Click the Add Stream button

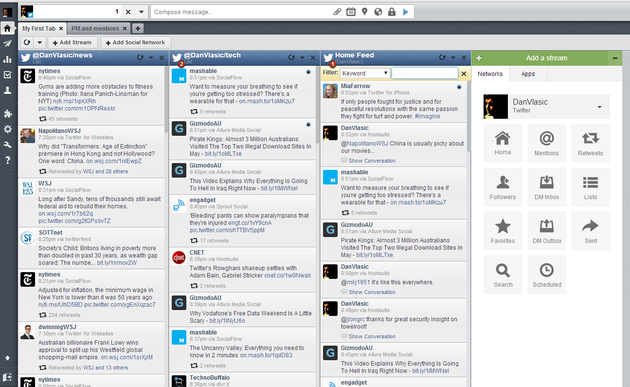tap(72, 42)
